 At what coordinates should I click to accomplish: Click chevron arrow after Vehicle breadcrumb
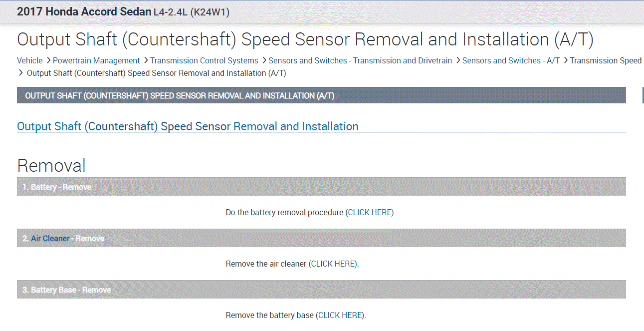48,60
